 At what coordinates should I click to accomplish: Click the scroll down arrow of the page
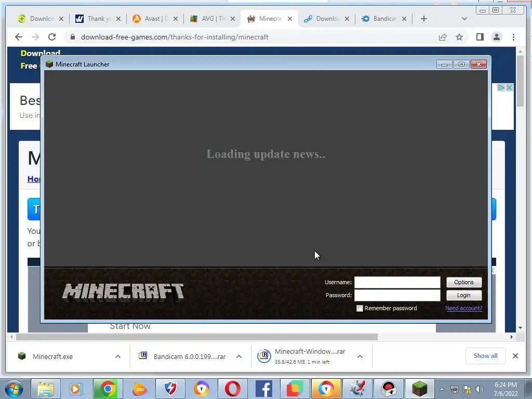pyautogui.click(x=521, y=328)
